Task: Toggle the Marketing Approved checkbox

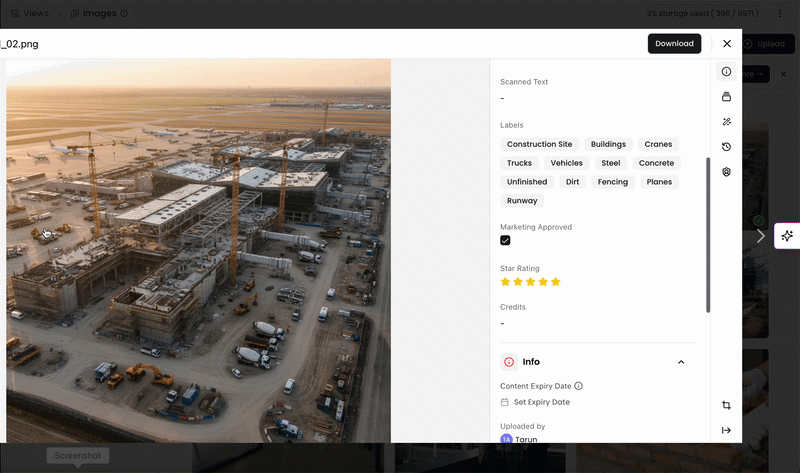Action: (x=505, y=240)
